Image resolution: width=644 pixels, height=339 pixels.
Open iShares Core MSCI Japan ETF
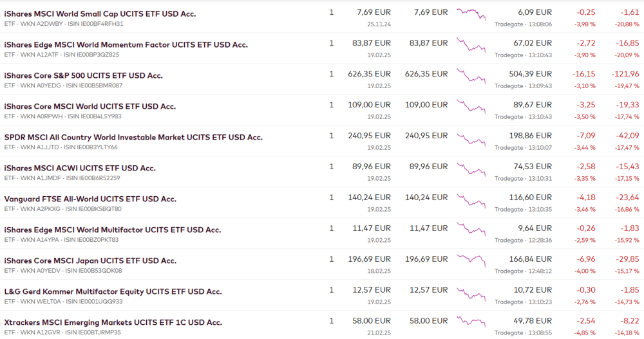[x=90, y=261]
